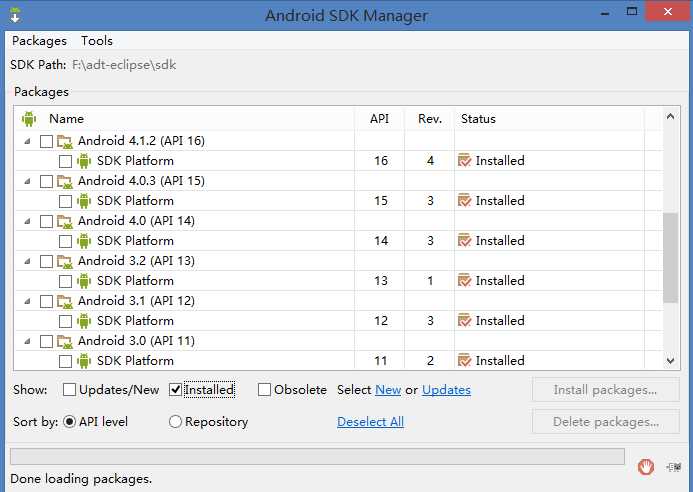
Task: Click the Installed status icon for API 16
Action: pos(465,160)
